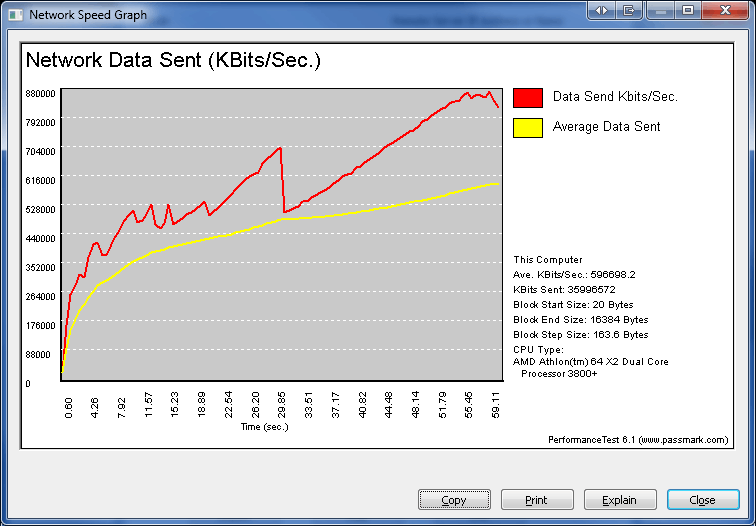This screenshot has width=756, height=526.
Task: Click the 55.45 time axis tick
Action: tap(469, 405)
